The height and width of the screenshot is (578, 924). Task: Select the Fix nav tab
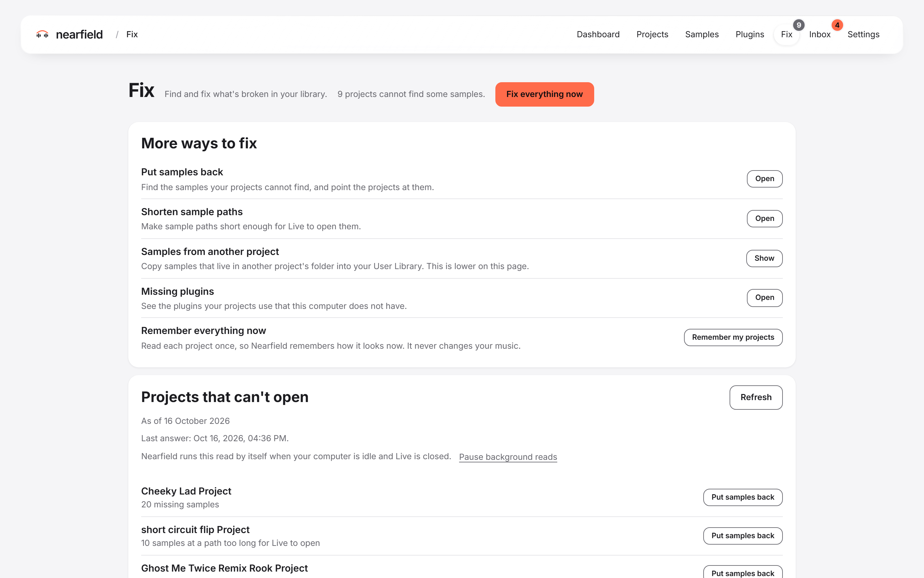pos(787,34)
